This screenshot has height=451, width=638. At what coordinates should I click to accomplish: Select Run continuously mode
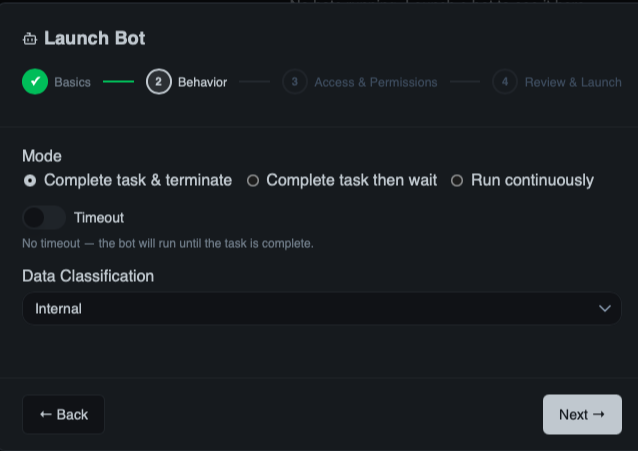click(x=457, y=180)
